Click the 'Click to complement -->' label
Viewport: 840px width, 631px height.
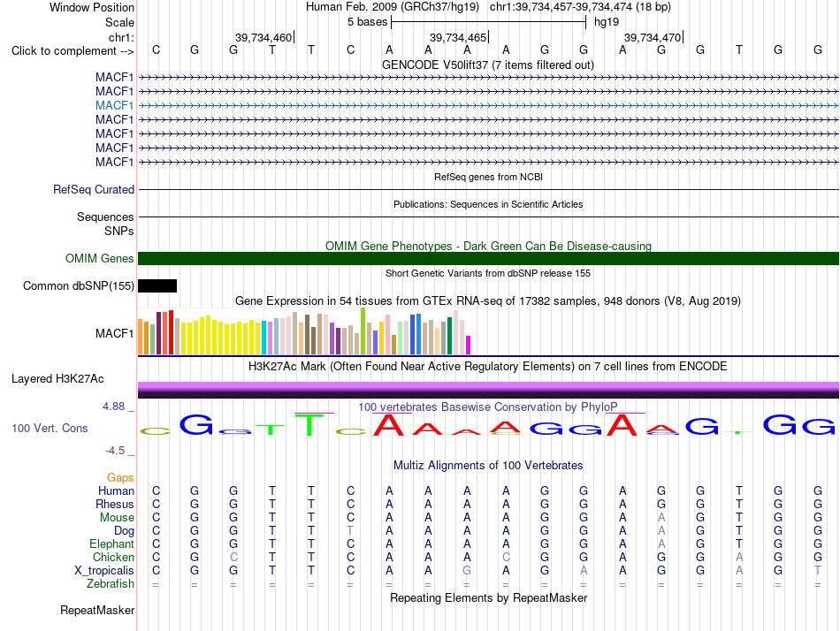click(73, 51)
